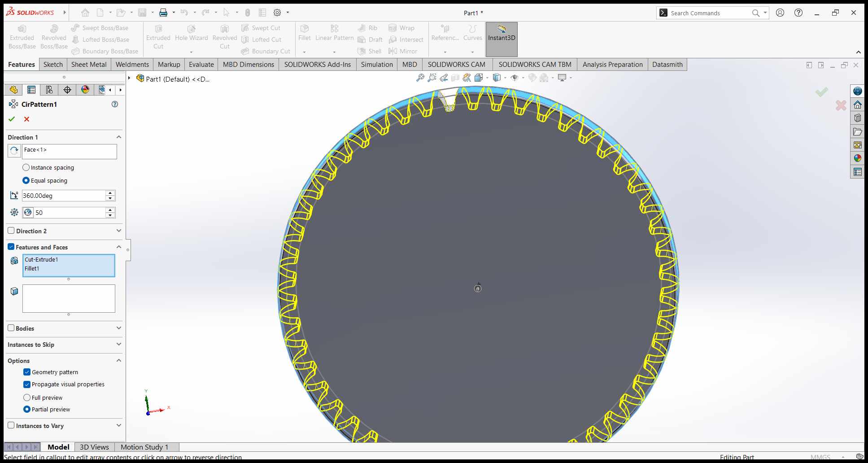Enable the Direction 2 checkbox
Screen dimensions: 868x463
pyautogui.click(x=11, y=231)
